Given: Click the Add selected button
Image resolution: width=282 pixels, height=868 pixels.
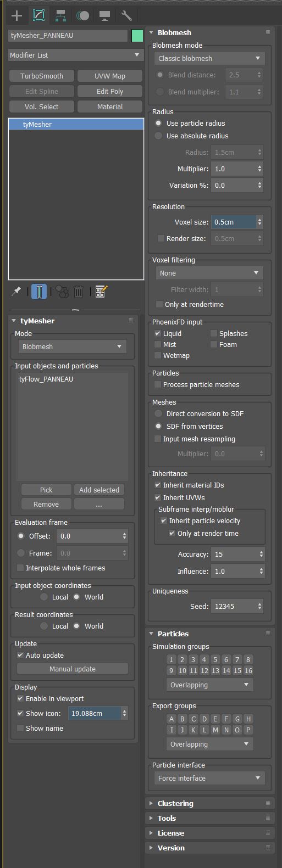Looking at the screenshot, I should pos(99,490).
